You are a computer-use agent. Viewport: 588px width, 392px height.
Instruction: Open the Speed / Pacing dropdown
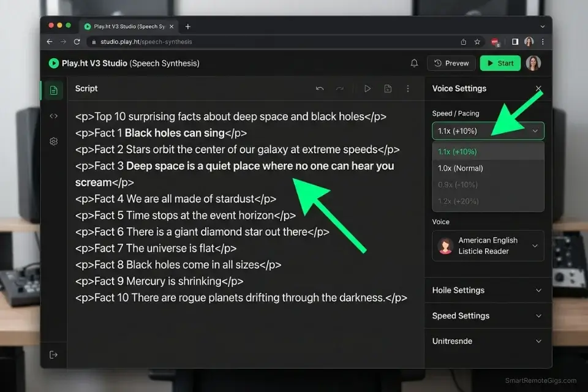[488, 131]
